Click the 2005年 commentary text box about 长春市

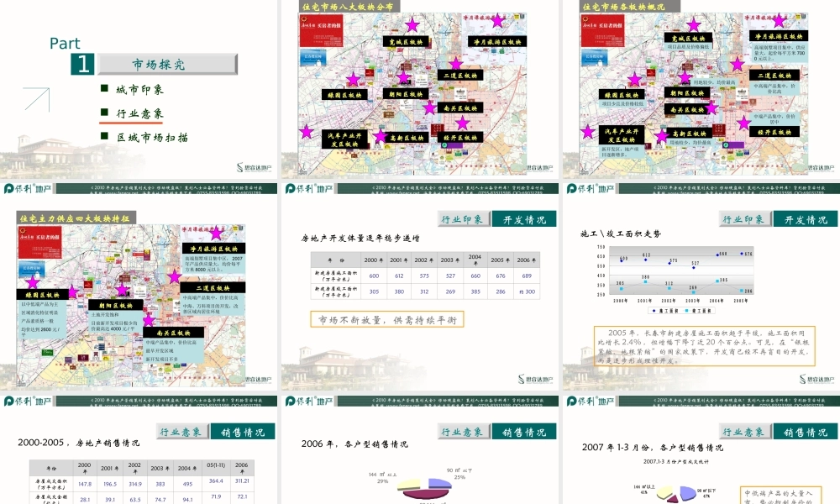(707, 348)
